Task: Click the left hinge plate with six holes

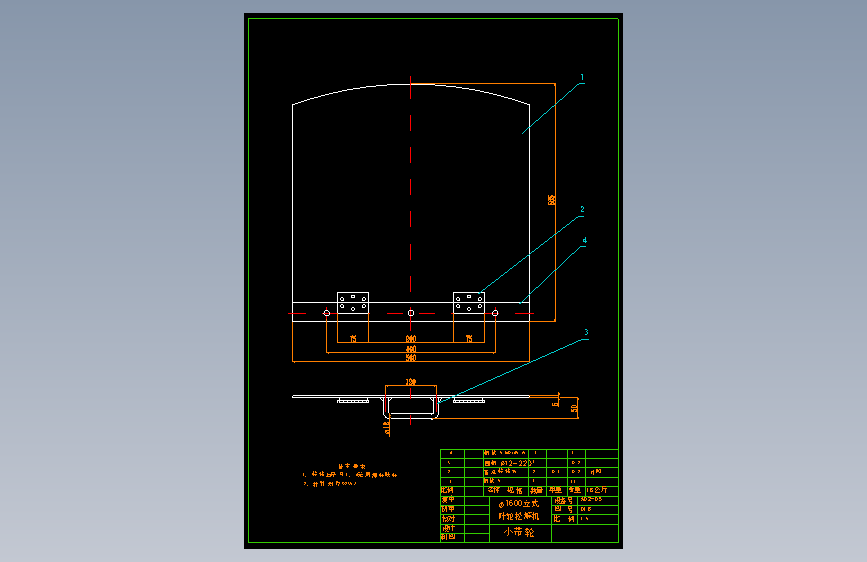Action: click(x=353, y=303)
